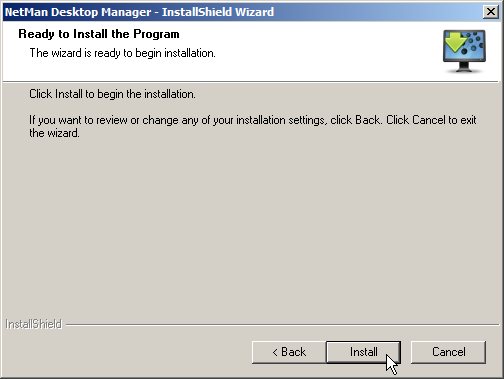Cancel the InstallShield wizard
The width and height of the screenshot is (504, 379).
pos(448,352)
